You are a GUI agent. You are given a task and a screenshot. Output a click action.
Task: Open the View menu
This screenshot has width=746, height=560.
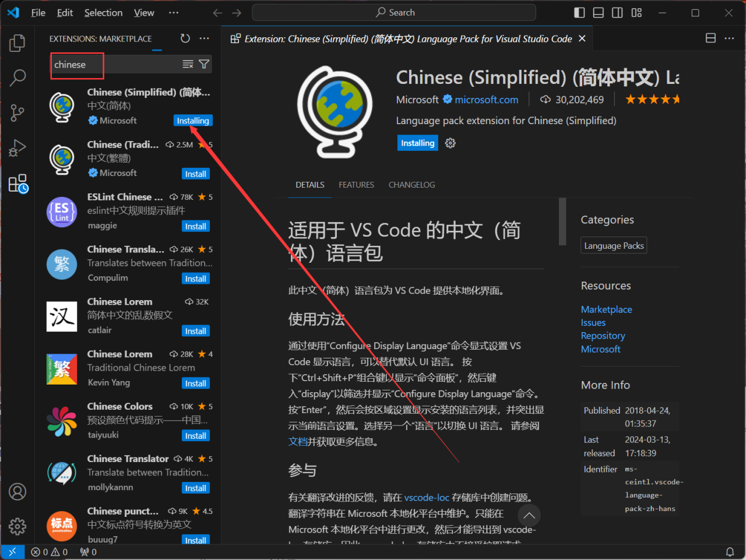click(x=144, y=13)
